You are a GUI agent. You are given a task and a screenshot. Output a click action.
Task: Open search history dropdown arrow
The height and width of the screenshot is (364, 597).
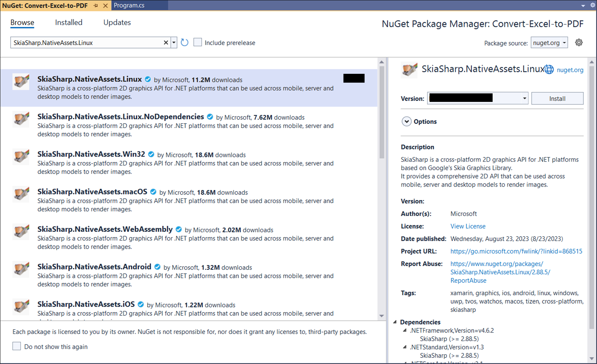point(174,43)
